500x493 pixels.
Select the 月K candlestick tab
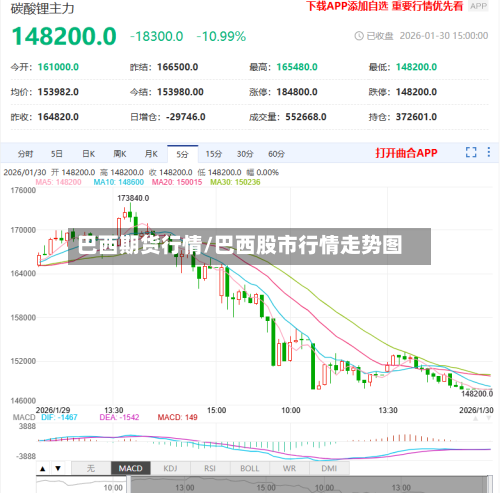151,154
